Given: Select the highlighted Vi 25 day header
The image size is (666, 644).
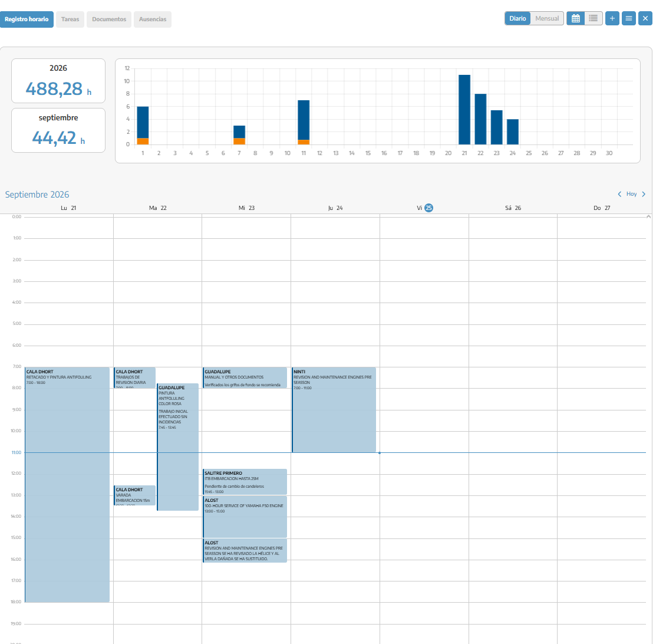Looking at the screenshot, I should click(x=425, y=208).
